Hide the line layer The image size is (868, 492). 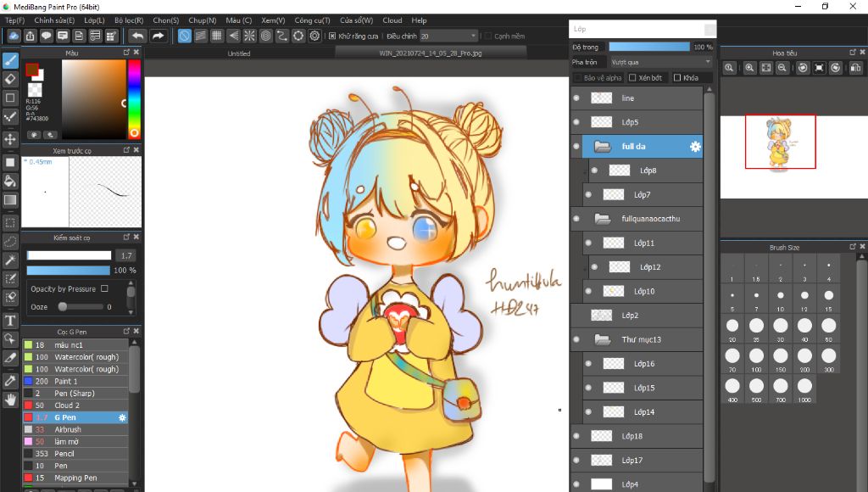tap(576, 98)
